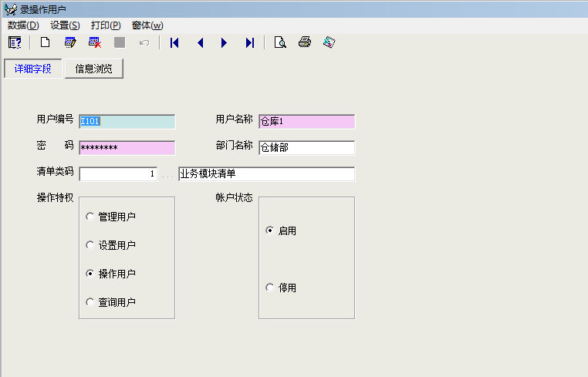Click the edit record pencil icon
The height and width of the screenshot is (377, 588).
pyautogui.click(x=70, y=42)
